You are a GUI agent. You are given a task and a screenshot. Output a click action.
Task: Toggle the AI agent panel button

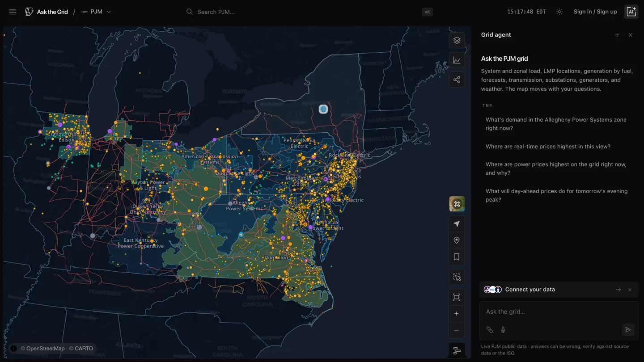tap(631, 12)
